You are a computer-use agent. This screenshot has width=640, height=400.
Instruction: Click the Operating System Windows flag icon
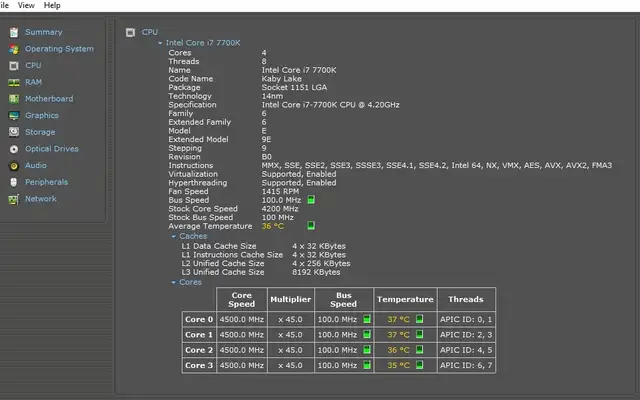(14, 49)
